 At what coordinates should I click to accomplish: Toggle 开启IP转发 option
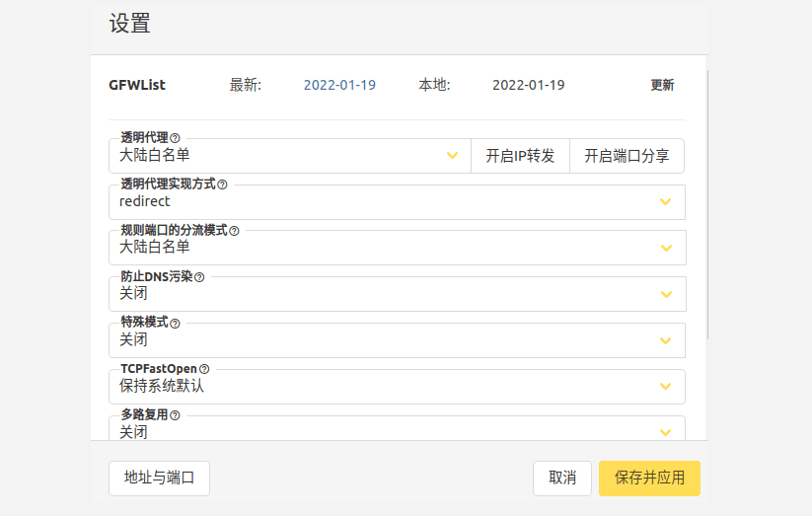tap(520, 156)
